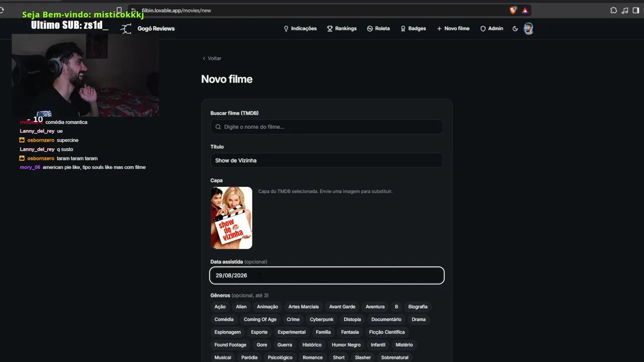
Task: Toggle the Crime genre chip
Action: [x=293, y=319]
